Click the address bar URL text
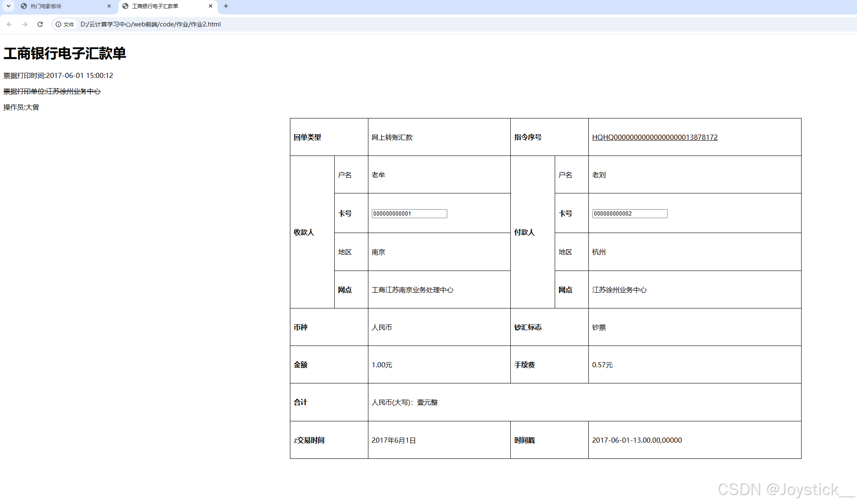Image resolution: width=857 pixels, height=504 pixels. point(151,24)
